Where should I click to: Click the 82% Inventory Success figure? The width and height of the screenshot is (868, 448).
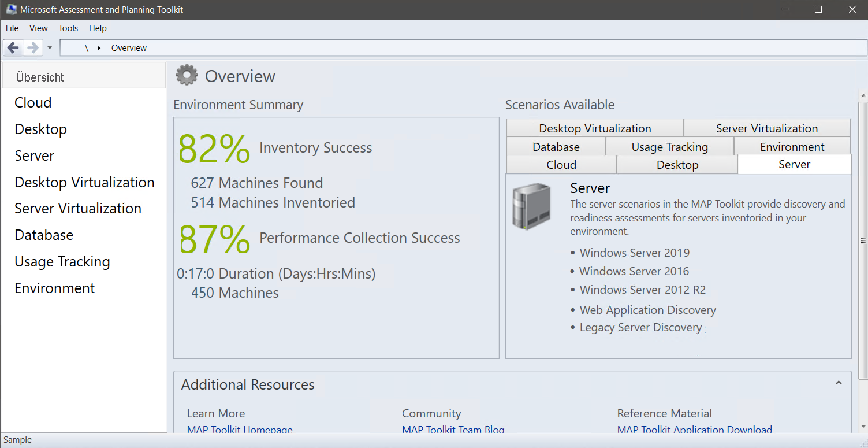click(214, 149)
